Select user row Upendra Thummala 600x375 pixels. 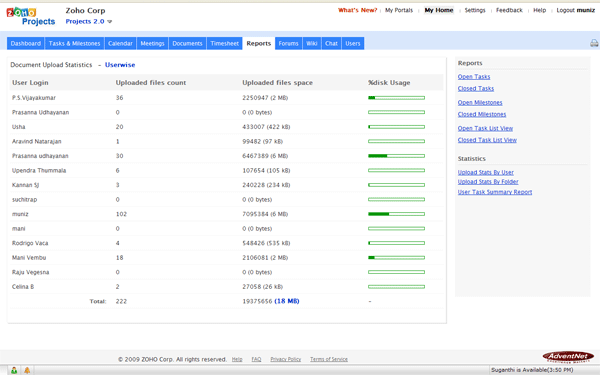[x=227, y=171]
